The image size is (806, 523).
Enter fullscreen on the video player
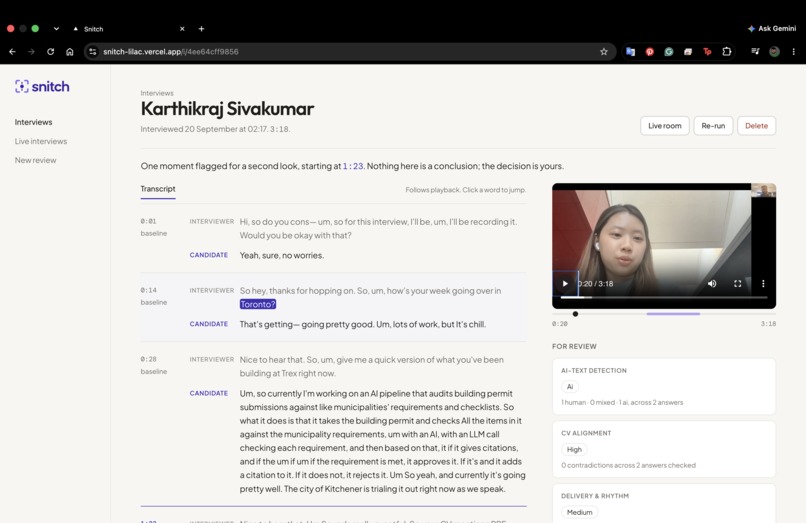738,283
